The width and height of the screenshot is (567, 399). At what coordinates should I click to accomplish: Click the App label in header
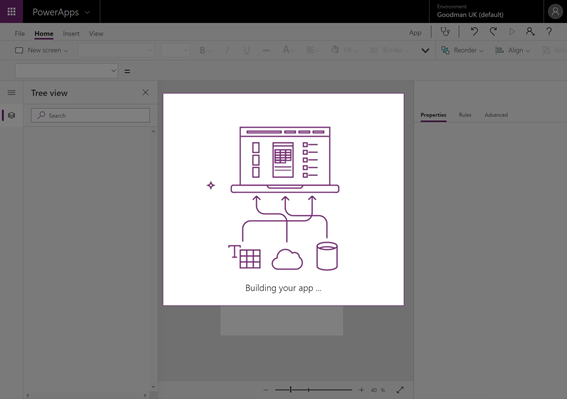(x=415, y=33)
